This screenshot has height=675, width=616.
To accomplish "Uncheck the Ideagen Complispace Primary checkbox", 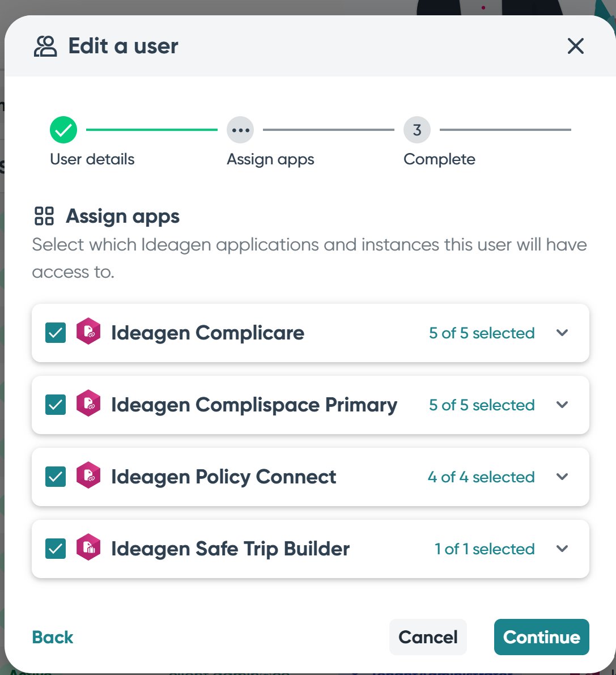I will coord(56,405).
